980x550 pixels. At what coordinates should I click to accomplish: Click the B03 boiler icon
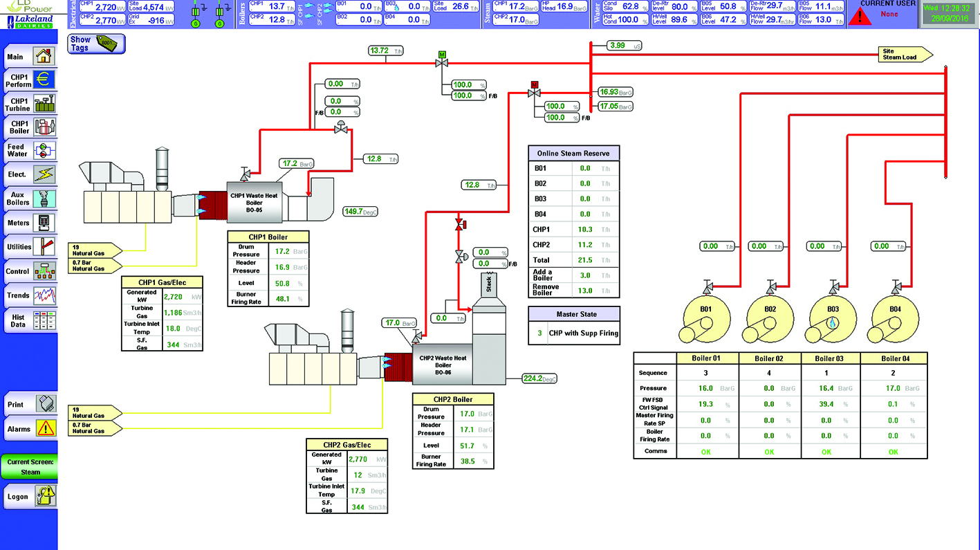832,320
